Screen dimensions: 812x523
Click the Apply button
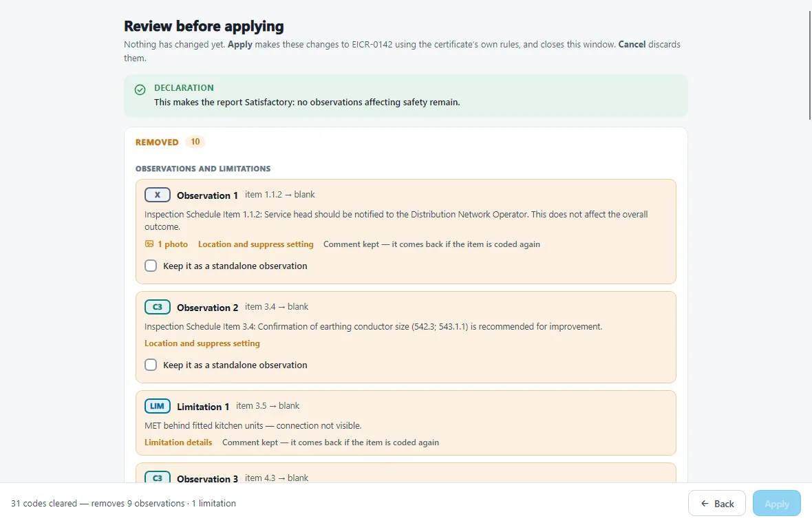click(x=776, y=503)
